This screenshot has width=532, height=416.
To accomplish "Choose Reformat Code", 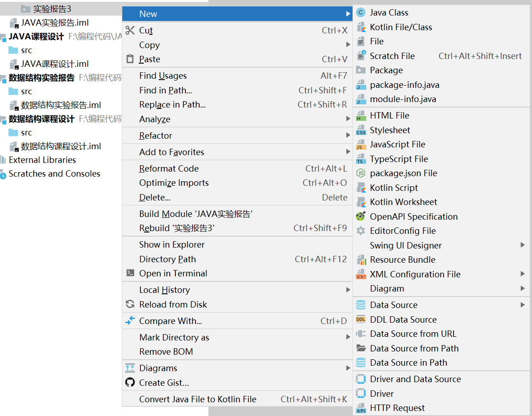I will click(x=237, y=168).
